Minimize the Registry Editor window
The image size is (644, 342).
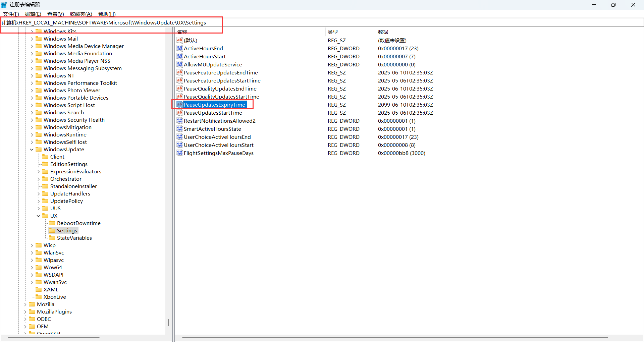coord(594,5)
